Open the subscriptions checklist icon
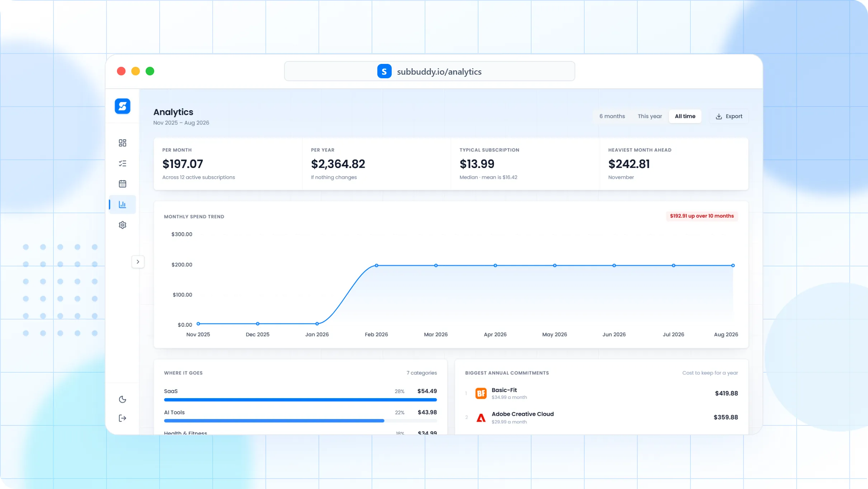 (122, 163)
